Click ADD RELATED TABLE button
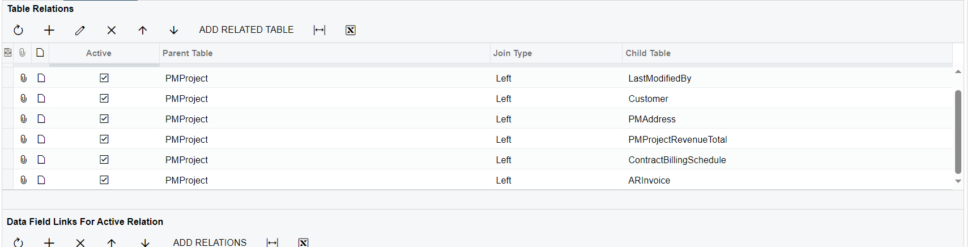The height and width of the screenshot is (247, 980). pos(246,30)
